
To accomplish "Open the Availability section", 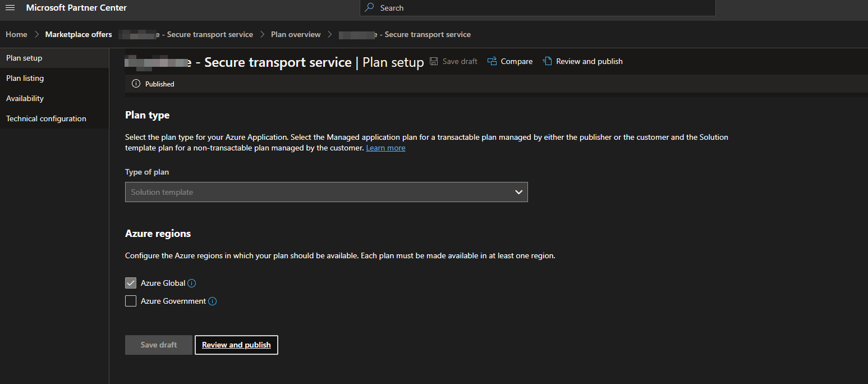I will click(x=54, y=98).
